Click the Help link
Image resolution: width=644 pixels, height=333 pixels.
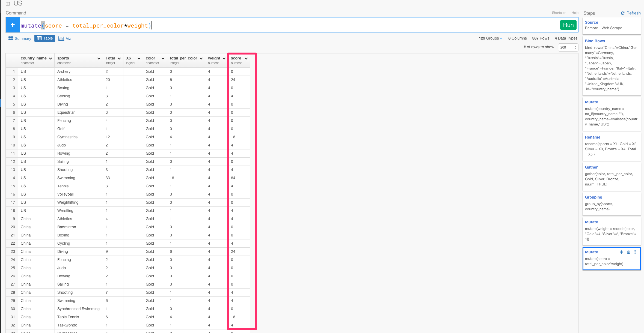point(575,13)
